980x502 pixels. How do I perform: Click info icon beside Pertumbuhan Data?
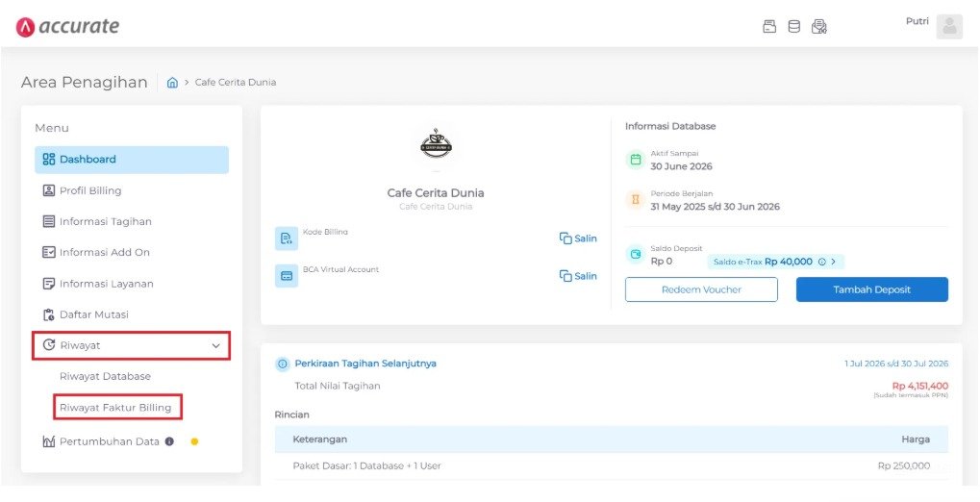point(169,441)
